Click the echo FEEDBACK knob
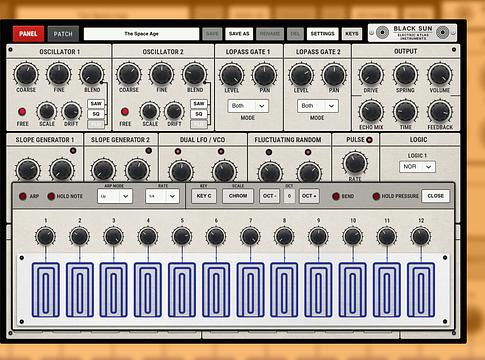Viewport: 485px width, 360px height. [440, 112]
